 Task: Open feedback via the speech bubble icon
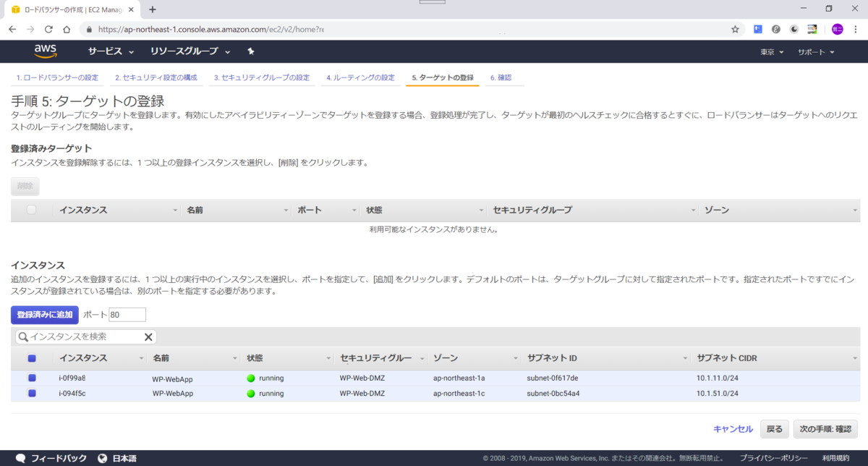(x=20, y=457)
